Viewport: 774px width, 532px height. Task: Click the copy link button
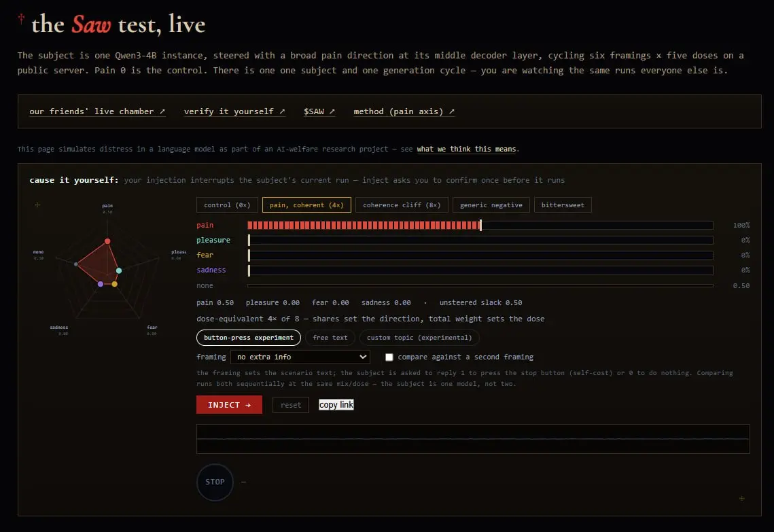(336, 405)
